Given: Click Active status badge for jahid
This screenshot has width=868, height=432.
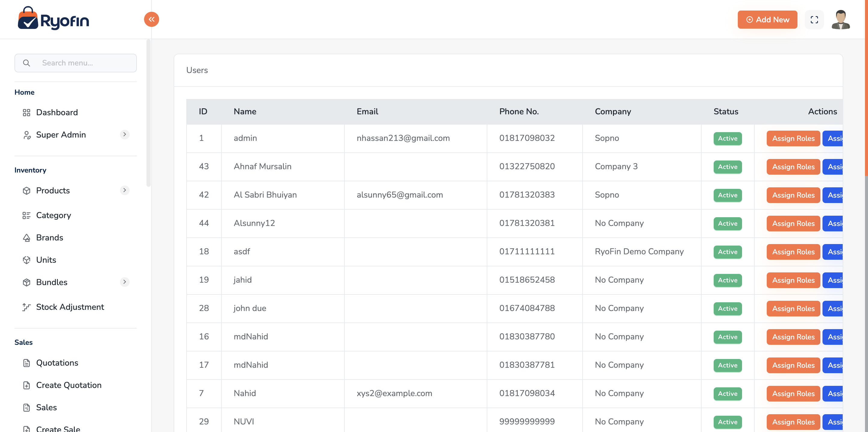Looking at the screenshot, I should coord(728,280).
